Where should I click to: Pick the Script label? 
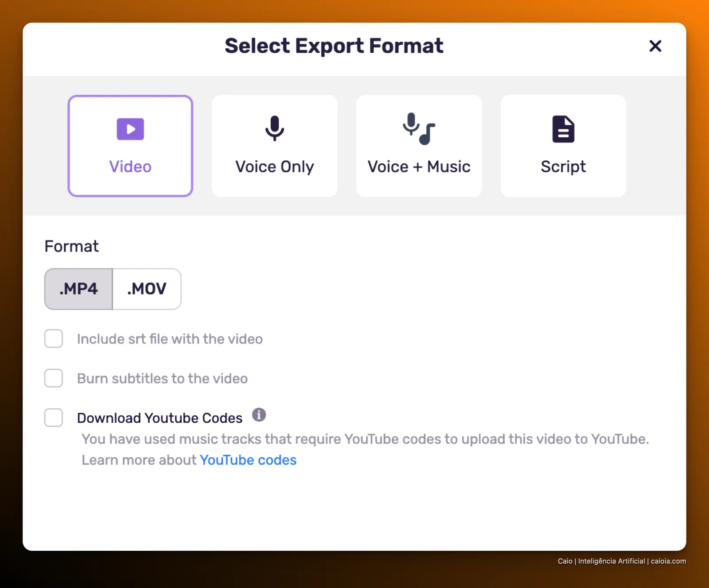[563, 167]
